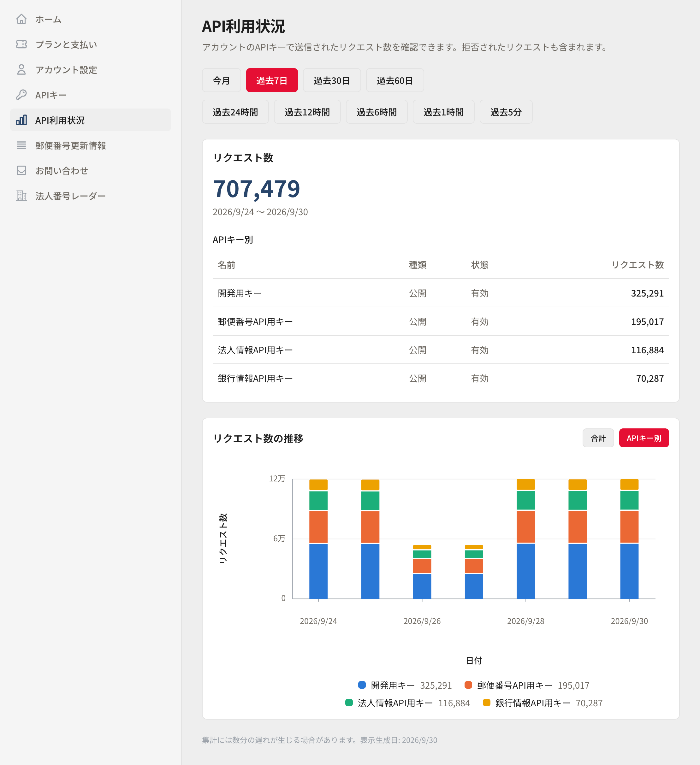Switch range to 過去30日
Screen dimensions: 700x765
[332, 80]
